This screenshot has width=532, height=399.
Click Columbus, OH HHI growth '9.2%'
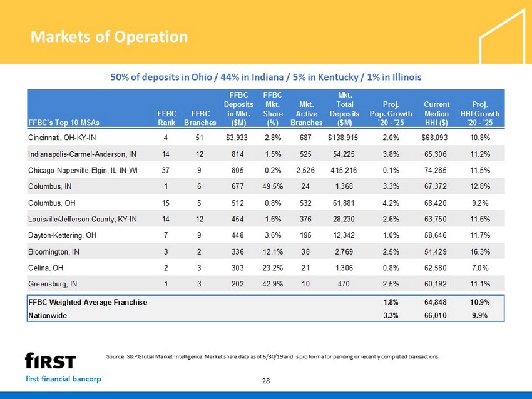click(480, 203)
